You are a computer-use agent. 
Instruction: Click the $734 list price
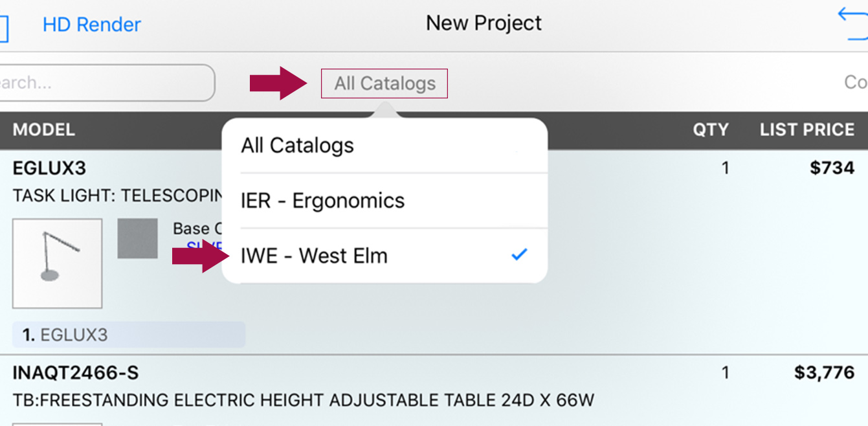click(x=832, y=168)
